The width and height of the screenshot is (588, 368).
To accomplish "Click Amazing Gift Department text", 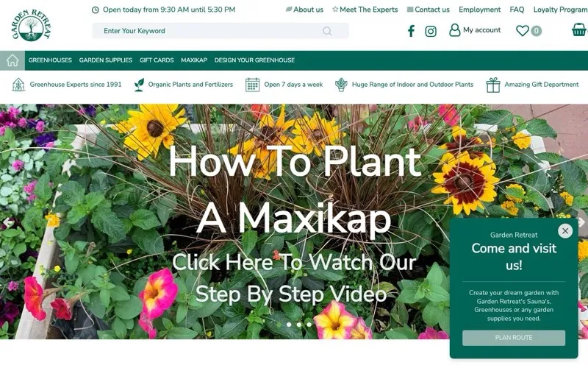I will [542, 85].
